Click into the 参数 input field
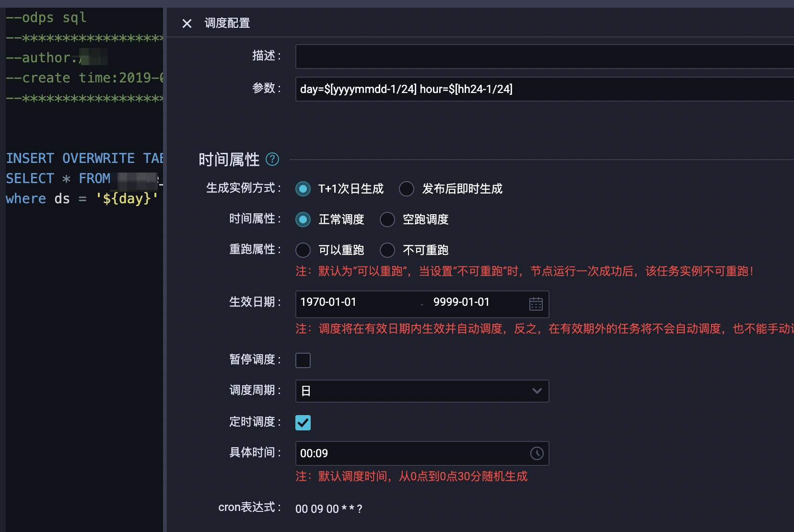Image resolution: width=794 pixels, height=532 pixels. pos(545,89)
